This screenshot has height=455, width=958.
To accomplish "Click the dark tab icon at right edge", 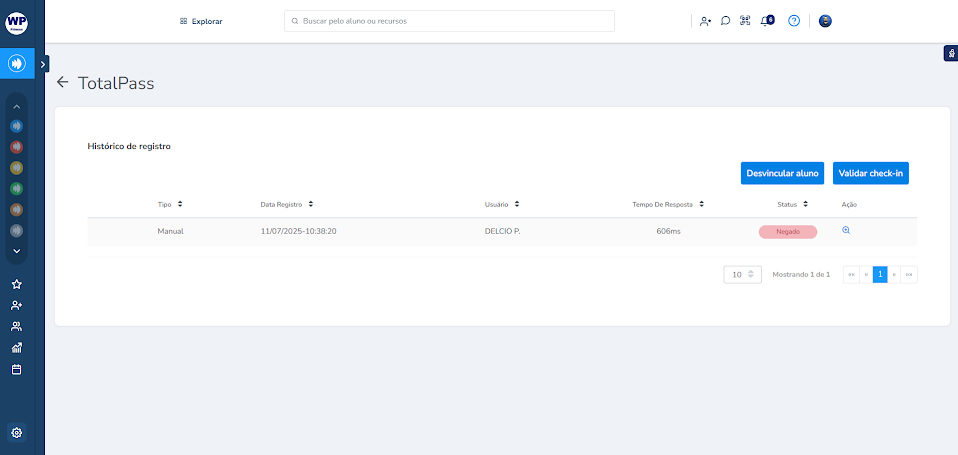I will (x=951, y=54).
